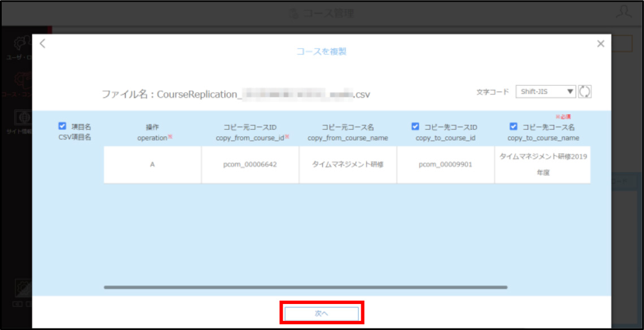Click the reload icon beside Shift-JIS
Screen dimensions: 644x330
click(585, 92)
